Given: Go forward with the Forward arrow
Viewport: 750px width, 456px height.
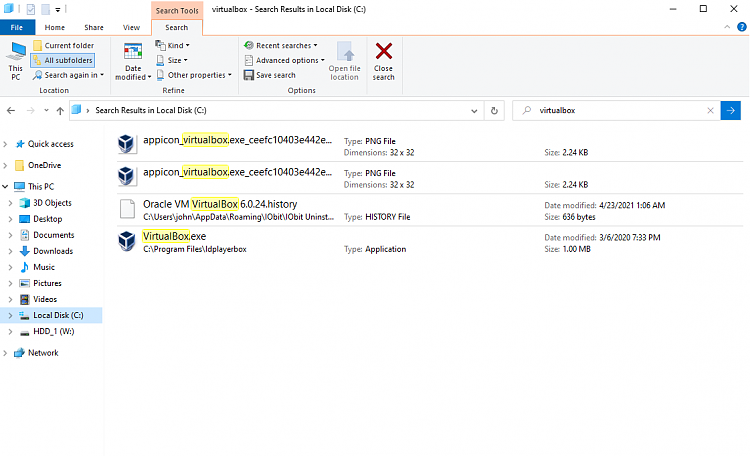Looking at the screenshot, I should coord(31,111).
